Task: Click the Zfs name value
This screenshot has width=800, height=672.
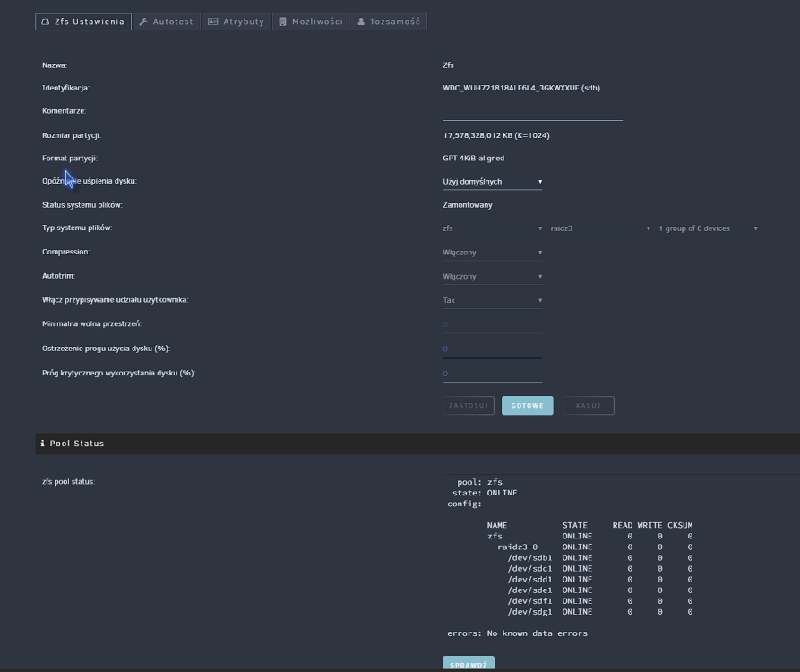Action: pos(449,65)
